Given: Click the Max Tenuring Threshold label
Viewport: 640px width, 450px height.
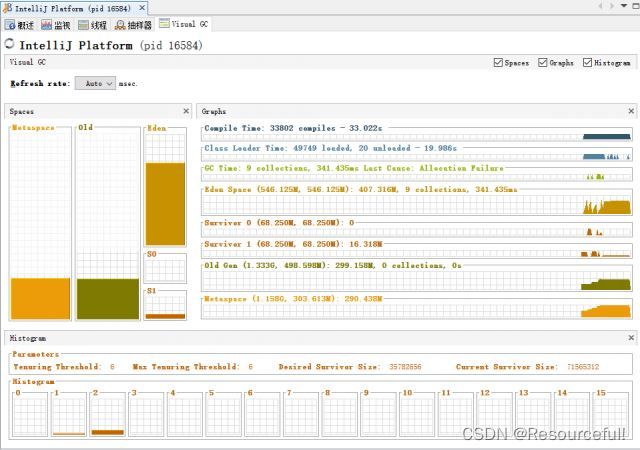Looking at the screenshot, I should click(x=186, y=367).
